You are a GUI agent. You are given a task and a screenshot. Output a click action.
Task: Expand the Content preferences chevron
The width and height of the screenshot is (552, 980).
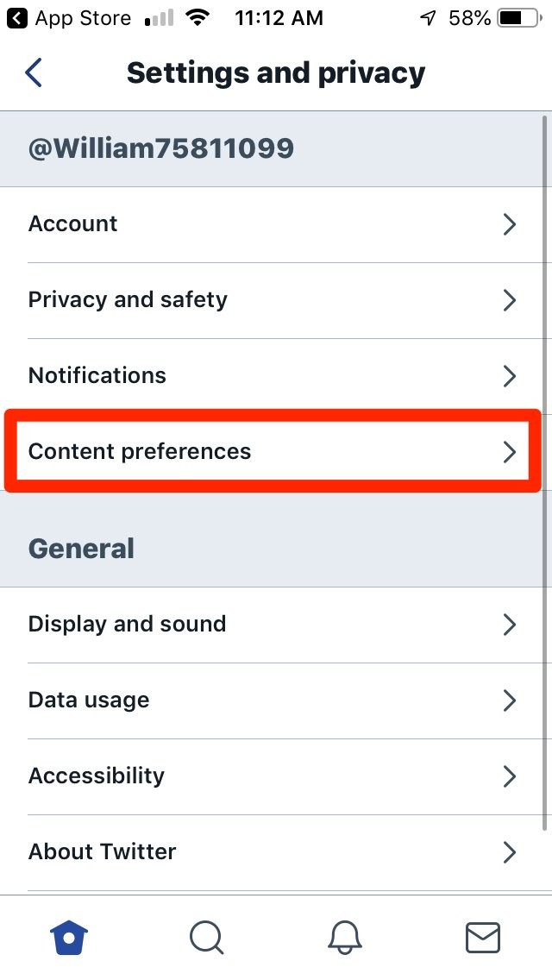click(510, 452)
